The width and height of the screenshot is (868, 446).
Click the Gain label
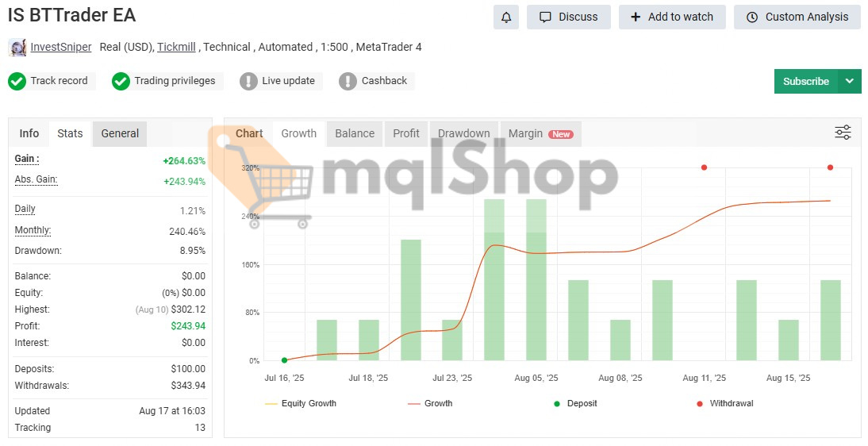(26, 159)
